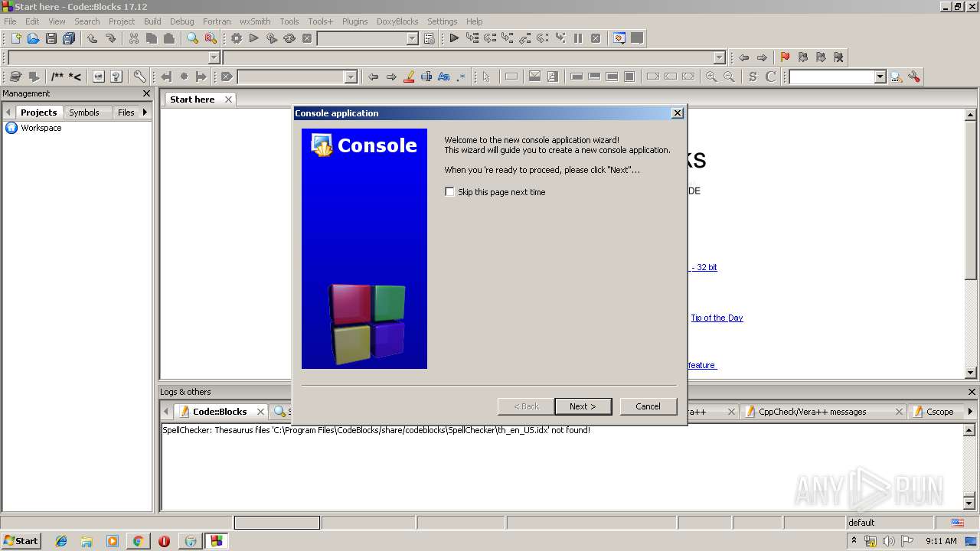Open the File menu

10,21
